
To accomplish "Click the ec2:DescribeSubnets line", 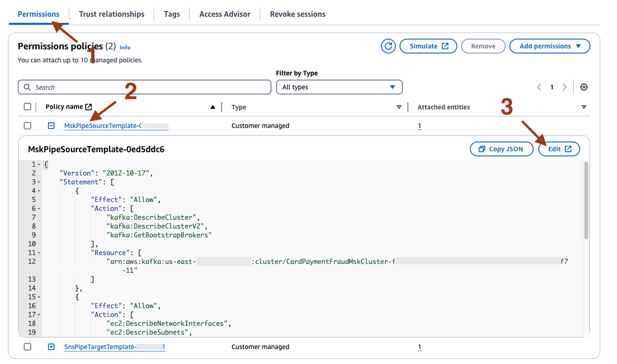I will coord(149,332).
